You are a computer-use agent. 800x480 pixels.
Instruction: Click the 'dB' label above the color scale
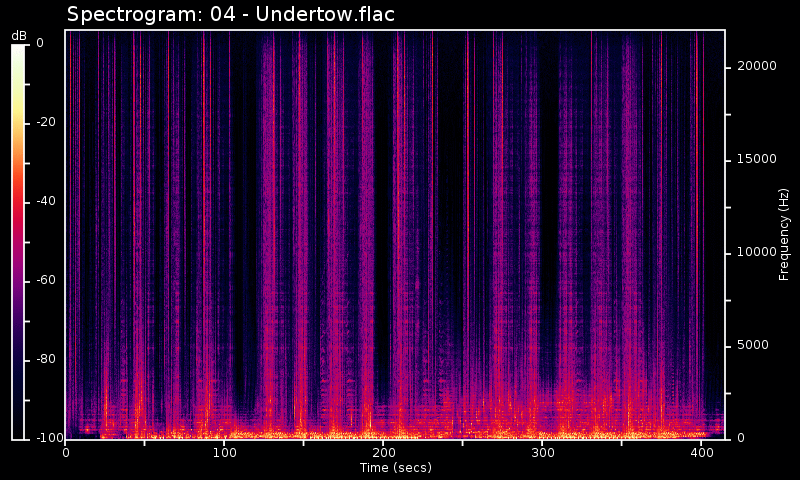(19, 36)
